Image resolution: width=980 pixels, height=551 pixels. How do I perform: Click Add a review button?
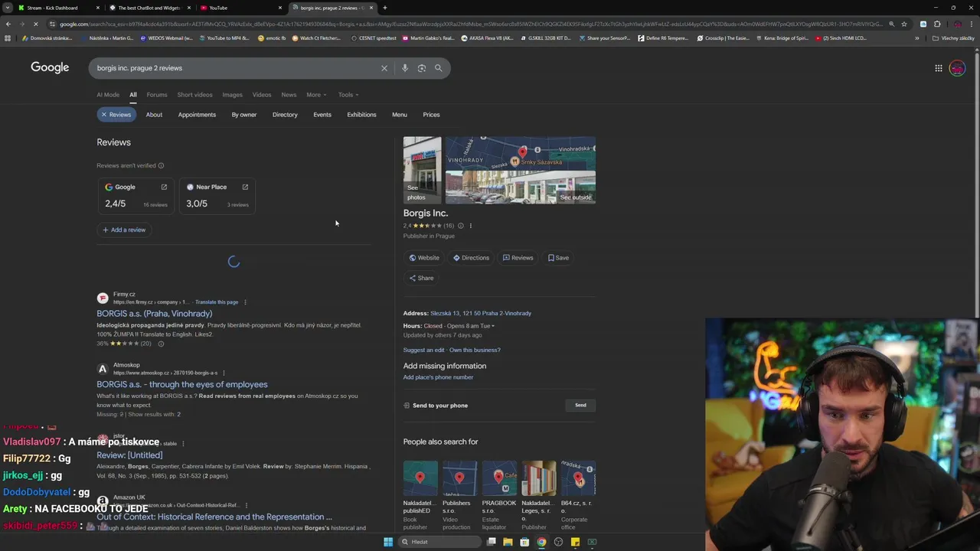click(x=124, y=230)
